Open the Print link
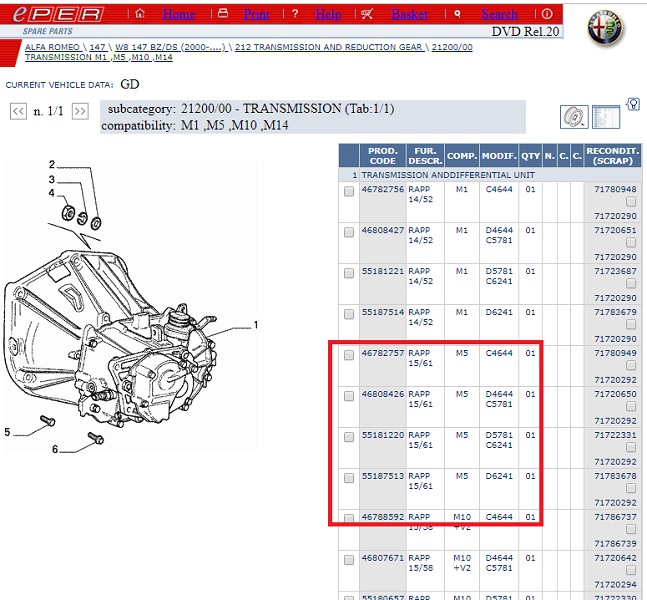The height and width of the screenshot is (600, 647). pyautogui.click(x=256, y=14)
